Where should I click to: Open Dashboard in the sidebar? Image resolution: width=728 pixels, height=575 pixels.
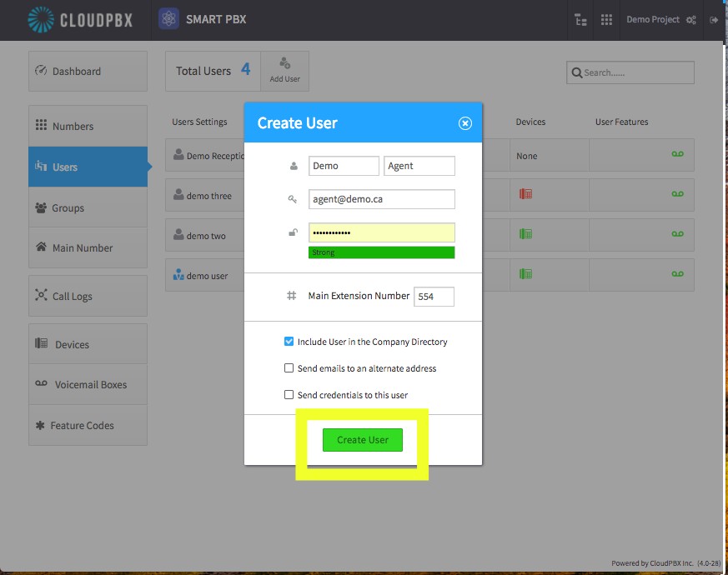click(88, 72)
